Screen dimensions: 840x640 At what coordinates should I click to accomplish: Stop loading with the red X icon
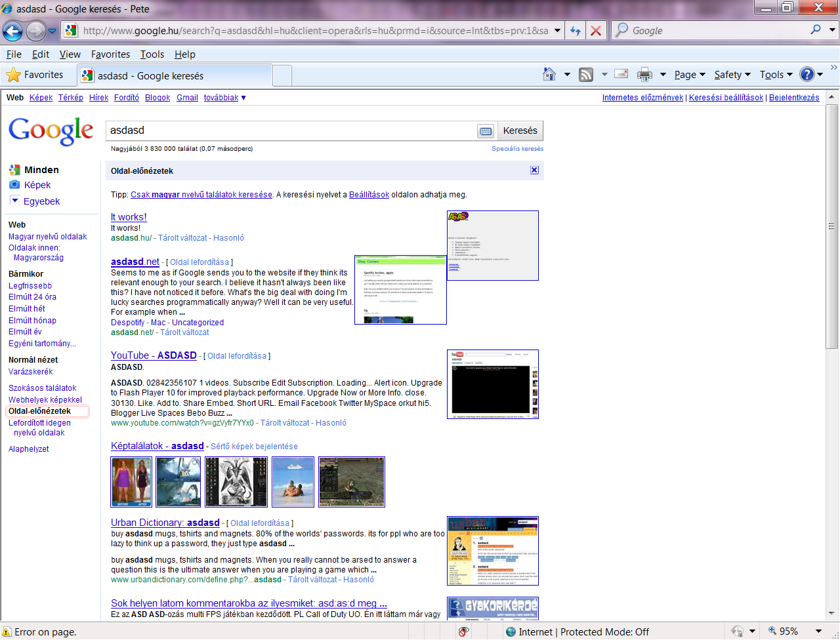pos(595,30)
